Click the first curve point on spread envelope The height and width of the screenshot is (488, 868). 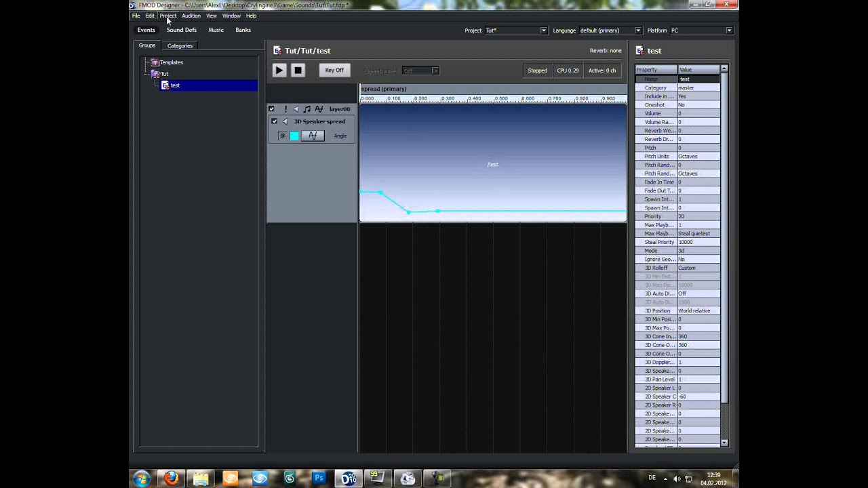click(360, 192)
